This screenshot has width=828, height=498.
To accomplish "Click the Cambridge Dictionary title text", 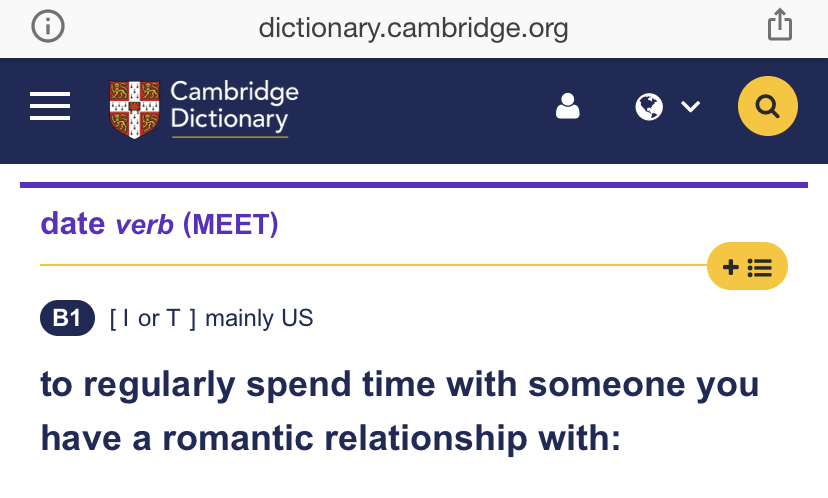I will [x=234, y=108].
